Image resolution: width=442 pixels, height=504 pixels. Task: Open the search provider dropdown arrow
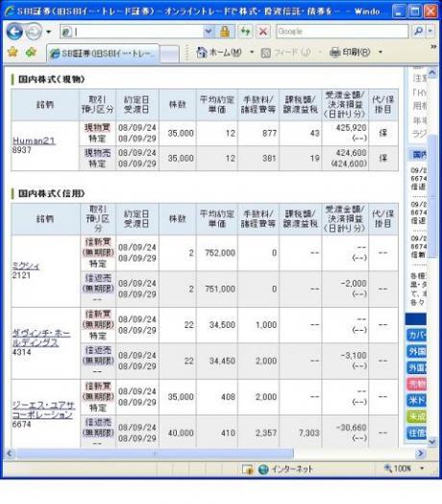(430, 32)
